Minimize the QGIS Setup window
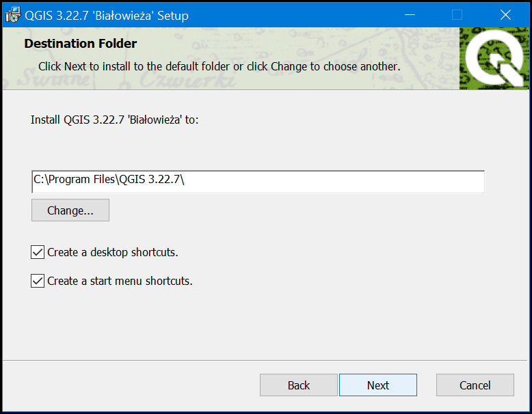The width and height of the screenshot is (532, 414). (x=410, y=15)
